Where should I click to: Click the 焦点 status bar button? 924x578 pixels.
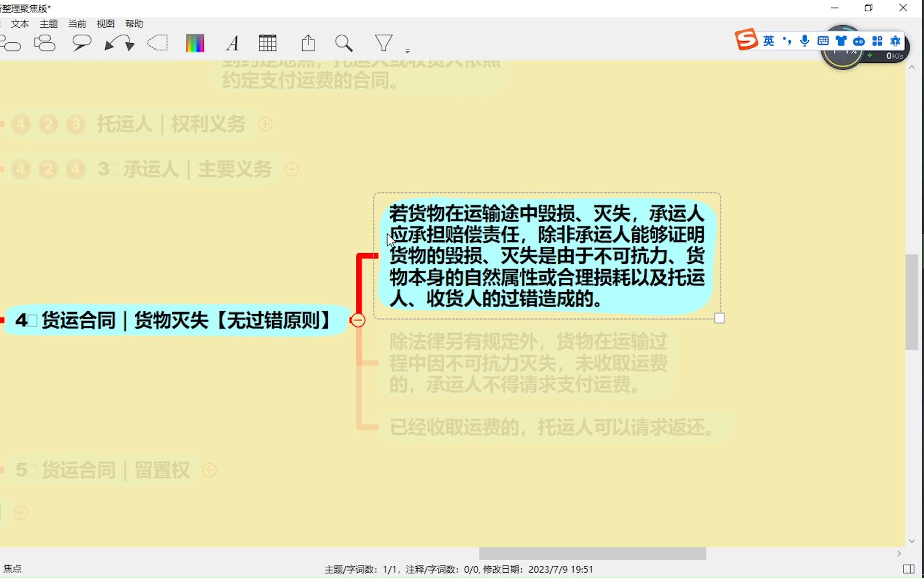[x=13, y=568]
